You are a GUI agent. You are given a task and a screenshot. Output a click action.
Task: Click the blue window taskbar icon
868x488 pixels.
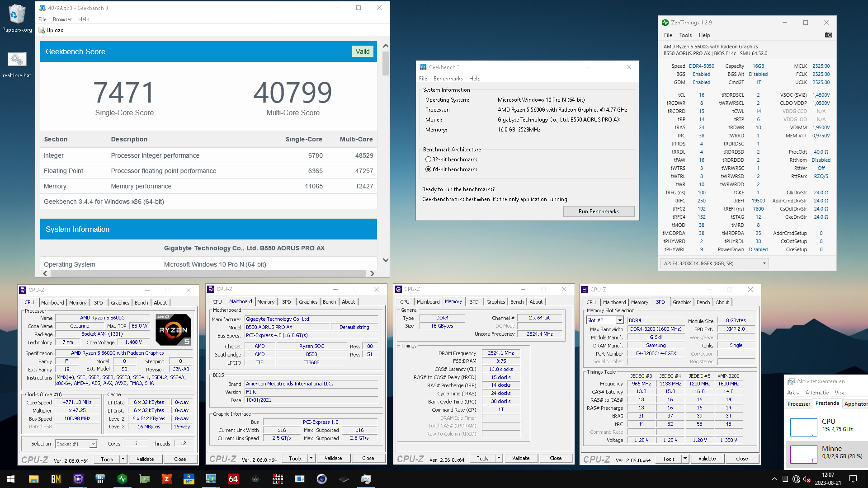coord(300,479)
